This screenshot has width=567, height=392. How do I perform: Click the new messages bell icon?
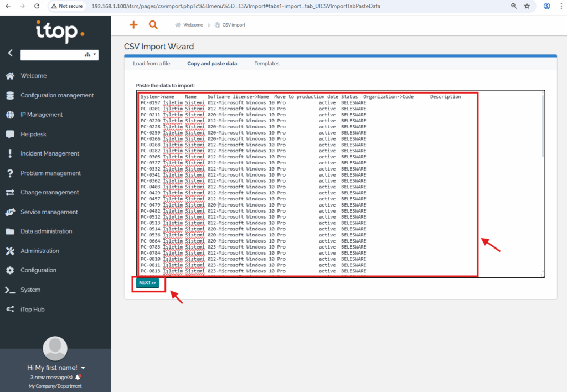click(x=78, y=377)
